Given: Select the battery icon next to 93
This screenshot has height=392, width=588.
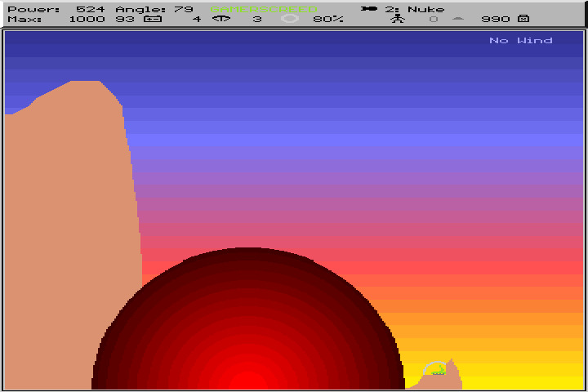Looking at the screenshot, I should point(153,19).
